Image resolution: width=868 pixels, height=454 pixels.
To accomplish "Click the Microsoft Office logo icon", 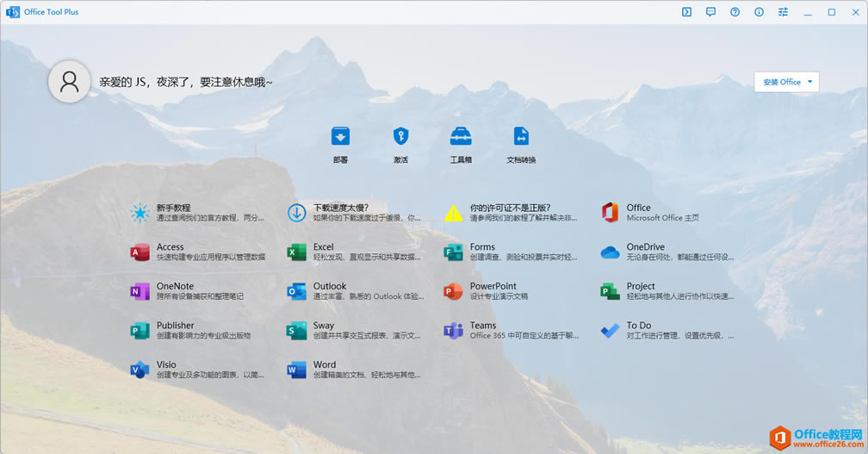I will tap(610, 213).
